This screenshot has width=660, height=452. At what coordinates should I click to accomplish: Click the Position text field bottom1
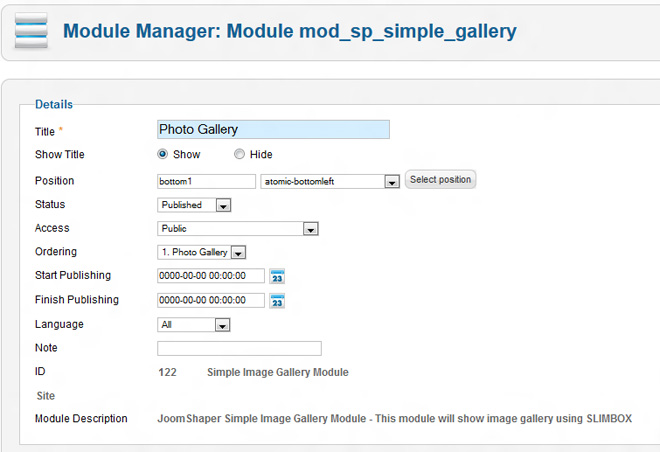(206, 181)
